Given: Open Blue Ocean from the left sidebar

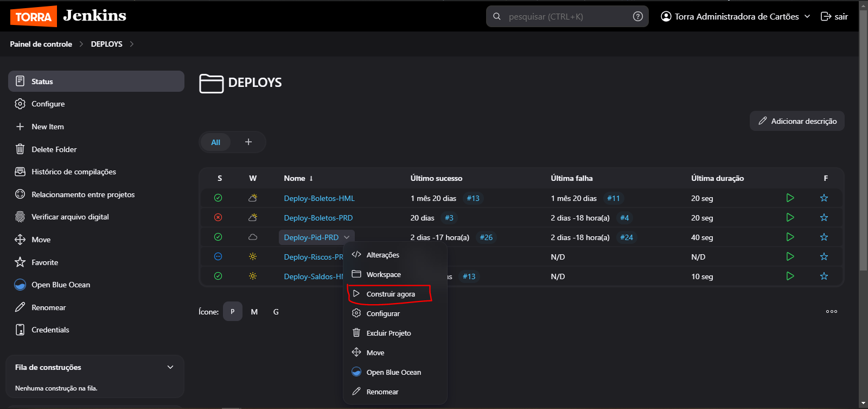Looking at the screenshot, I should point(60,285).
